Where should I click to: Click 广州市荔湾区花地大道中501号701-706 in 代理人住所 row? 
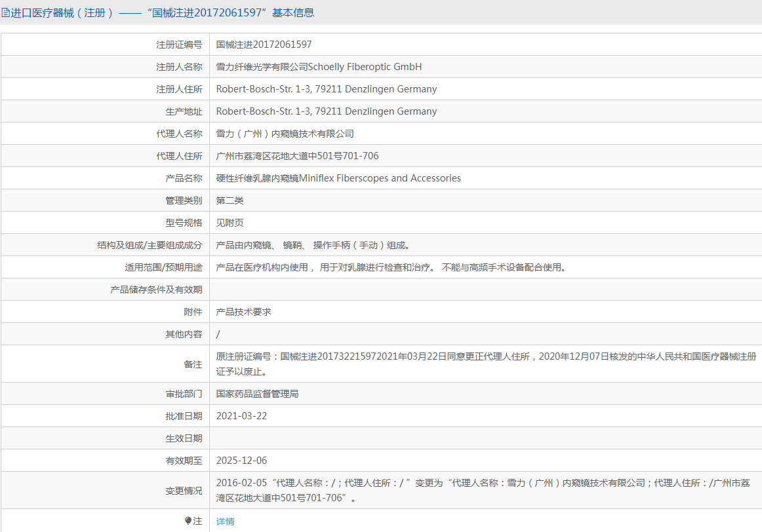point(297,157)
